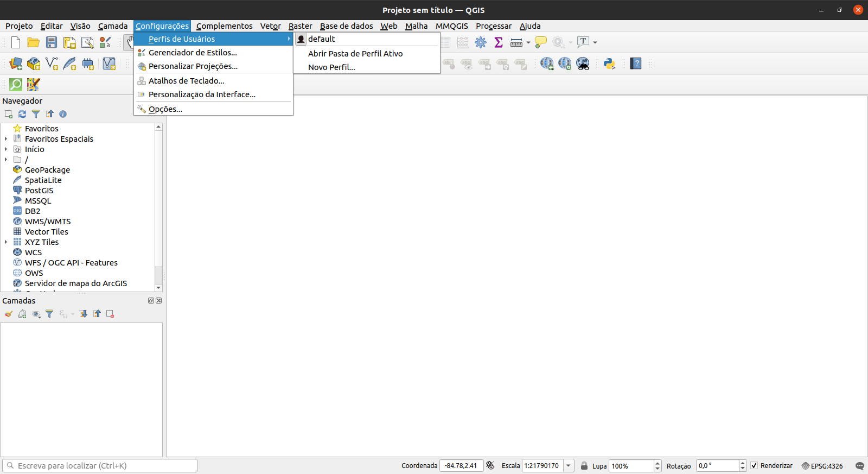Open the log messages speech bubble button
The width and height of the screenshot is (868, 474).
[859, 466]
